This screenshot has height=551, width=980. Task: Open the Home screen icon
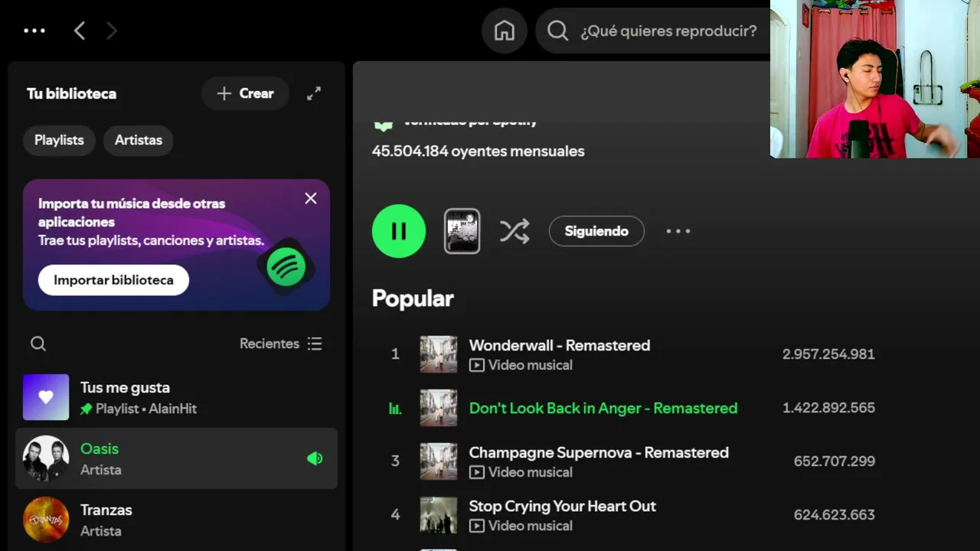click(x=505, y=31)
